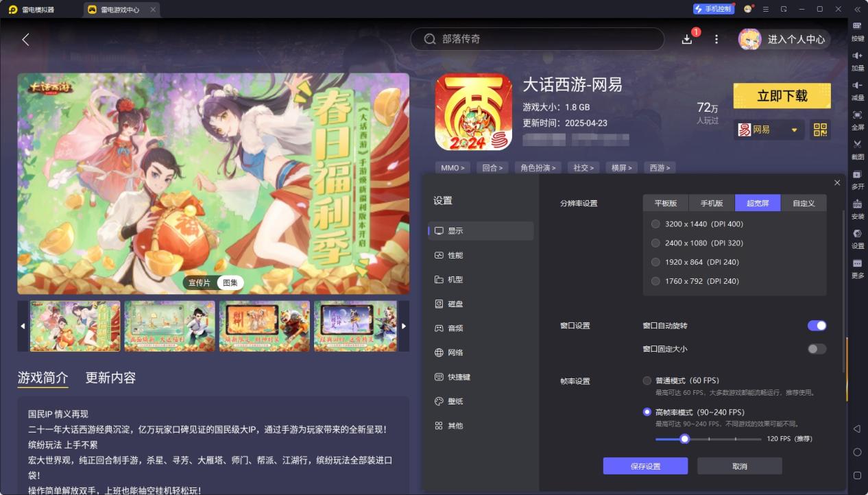Open the download manager icon with badge

687,39
